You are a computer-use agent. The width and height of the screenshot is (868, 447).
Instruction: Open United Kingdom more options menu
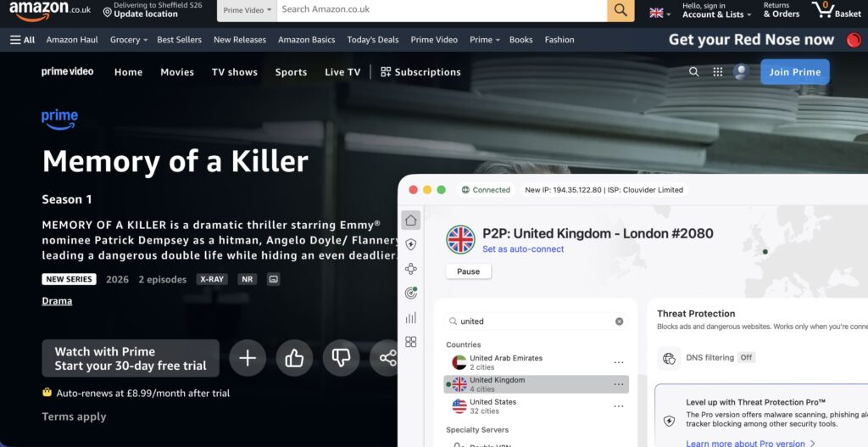618,384
